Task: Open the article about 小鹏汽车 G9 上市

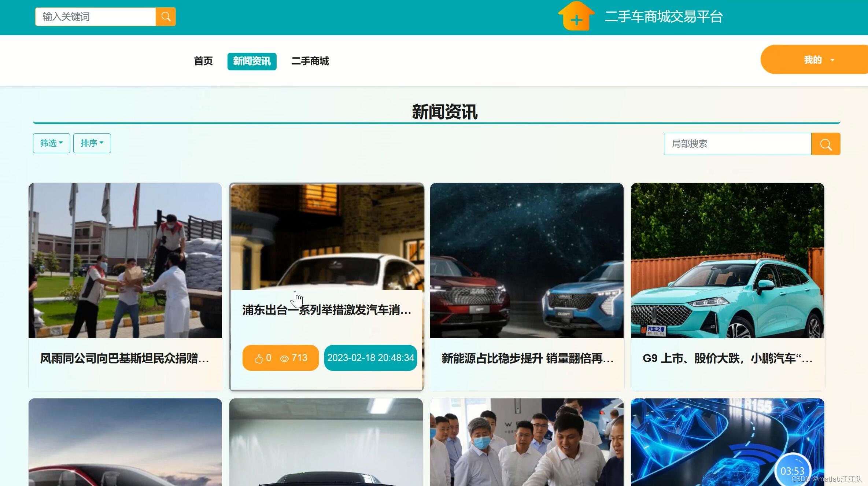Action: [727, 358]
